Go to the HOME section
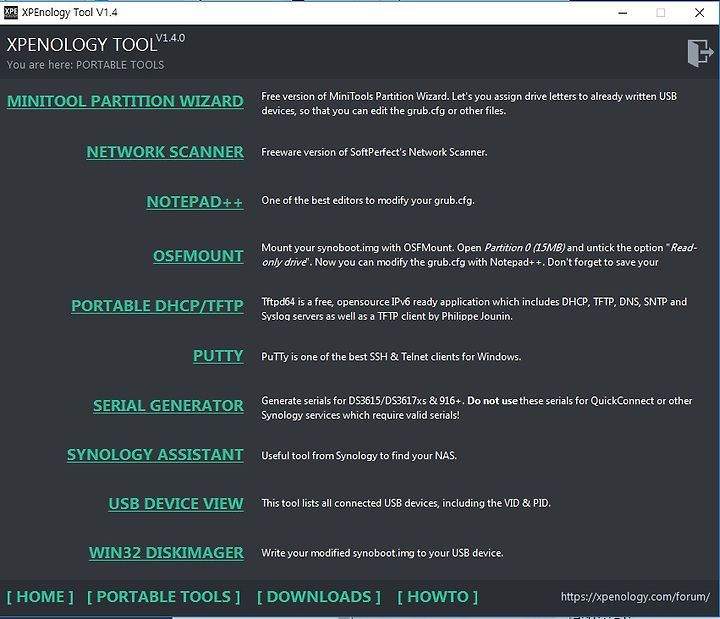720x619 pixels. pos(40,596)
